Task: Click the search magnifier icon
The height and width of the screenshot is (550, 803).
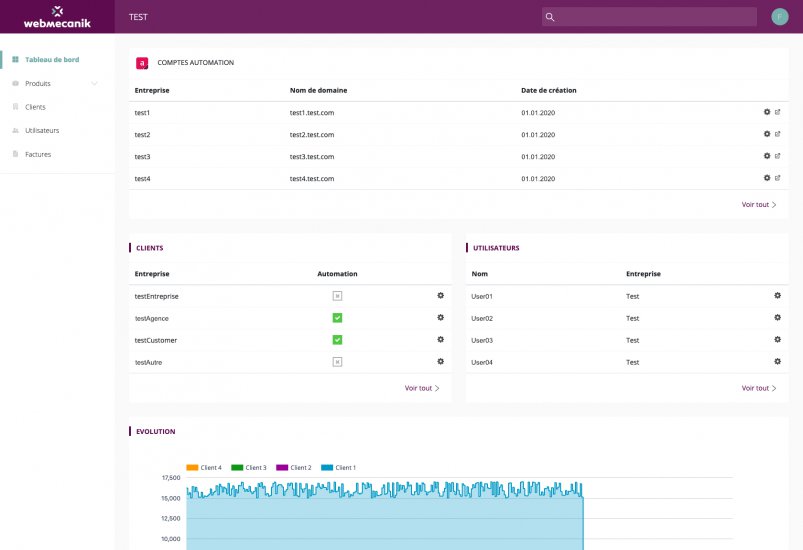Action: (x=550, y=17)
